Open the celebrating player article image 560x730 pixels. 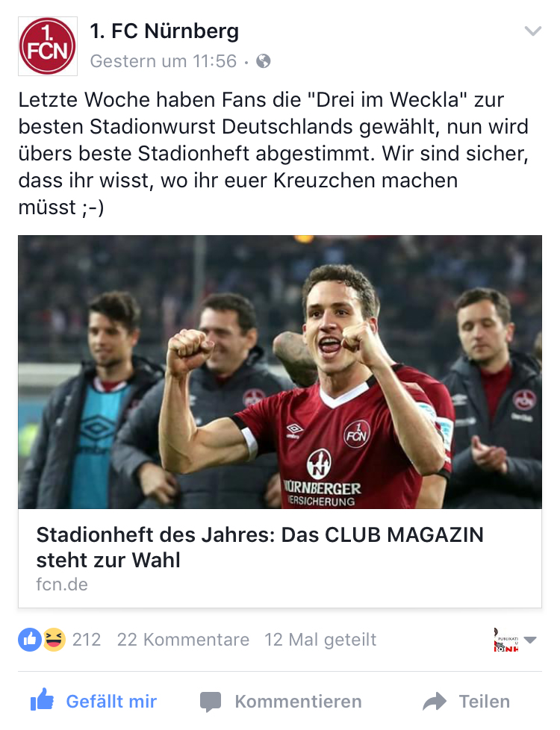(279, 372)
